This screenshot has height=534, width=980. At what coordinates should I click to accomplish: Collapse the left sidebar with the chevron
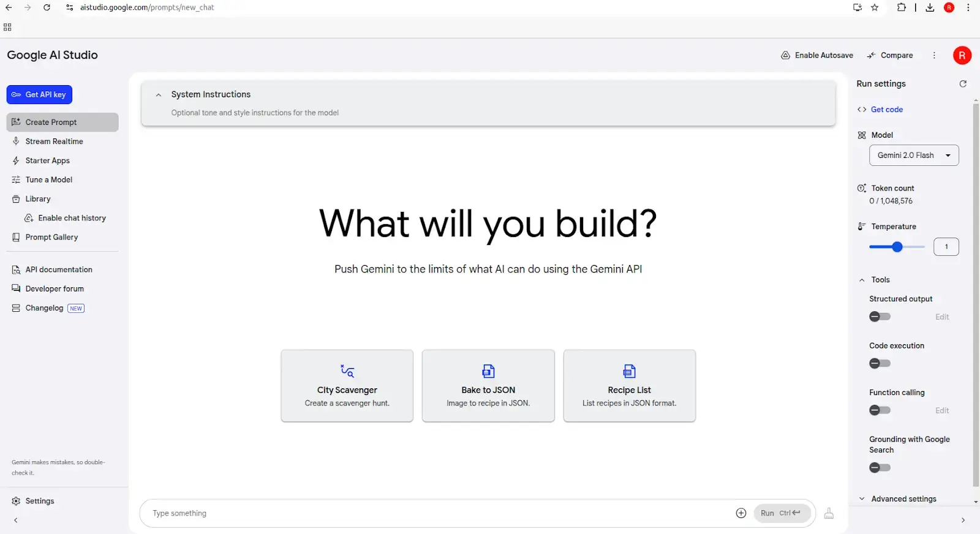16,521
